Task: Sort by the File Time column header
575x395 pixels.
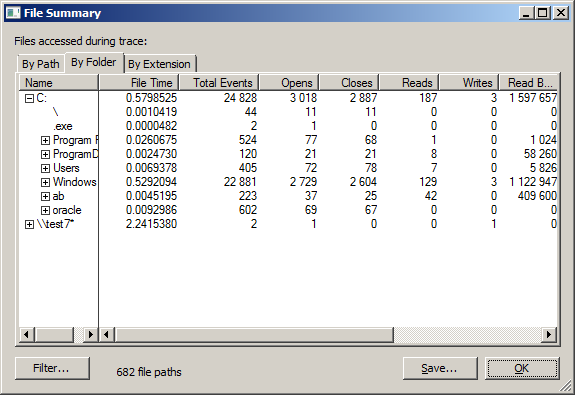Action: click(x=139, y=83)
